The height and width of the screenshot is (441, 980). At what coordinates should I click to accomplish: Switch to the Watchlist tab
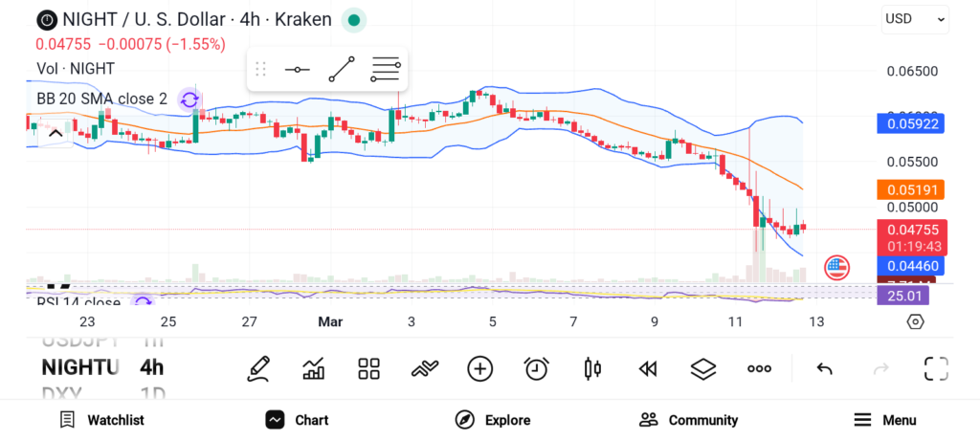101,420
